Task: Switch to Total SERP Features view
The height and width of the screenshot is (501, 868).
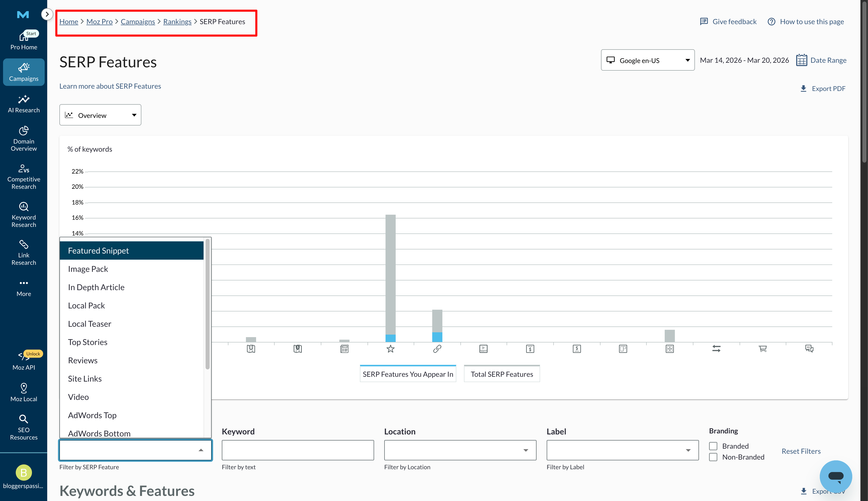Action: pyautogui.click(x=502, y=374)
